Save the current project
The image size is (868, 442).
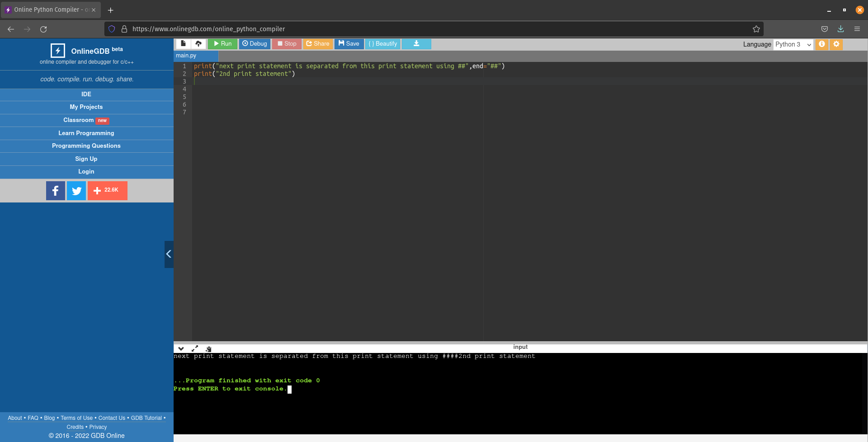click(349, 44)
